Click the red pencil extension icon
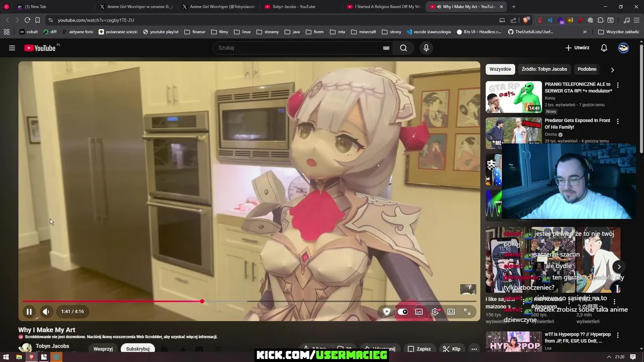This screenshot has width=644, height=362. click(581, 20)
